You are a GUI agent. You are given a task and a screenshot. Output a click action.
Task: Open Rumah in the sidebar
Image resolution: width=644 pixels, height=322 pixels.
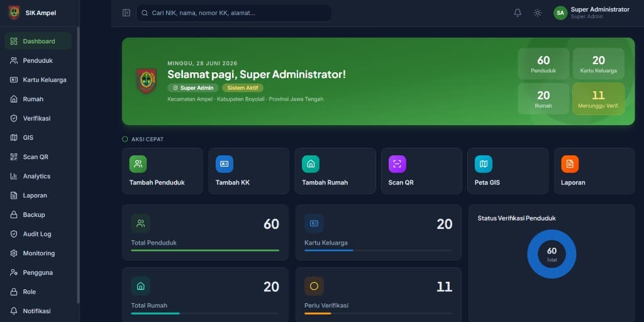38,99
